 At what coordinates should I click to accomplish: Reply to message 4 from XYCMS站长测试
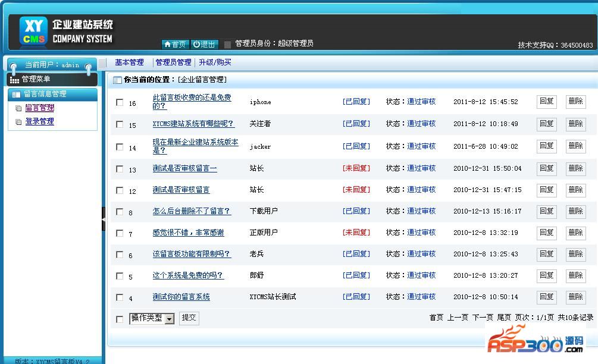tap(546, 297)
